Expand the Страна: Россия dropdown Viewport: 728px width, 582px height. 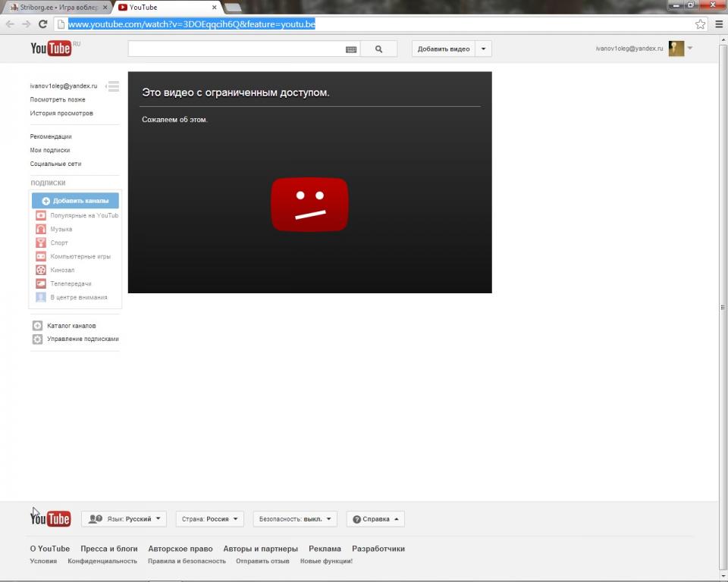point(210,519)
